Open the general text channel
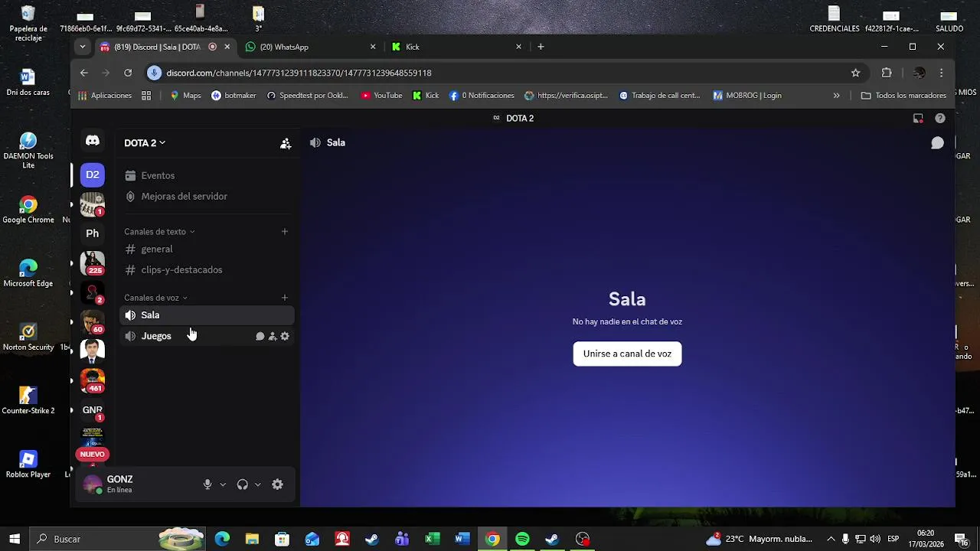Image resolution: width=980 pixels, height=551 pixels. click(207, 249)
